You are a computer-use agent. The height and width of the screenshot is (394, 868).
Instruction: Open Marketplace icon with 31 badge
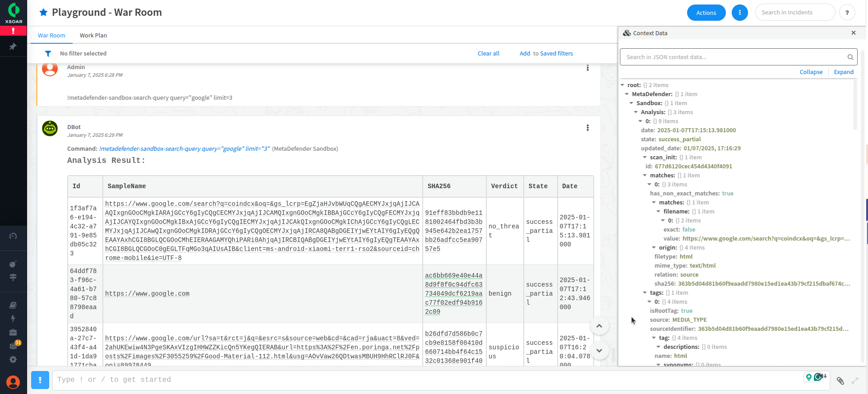coord(14,345)
